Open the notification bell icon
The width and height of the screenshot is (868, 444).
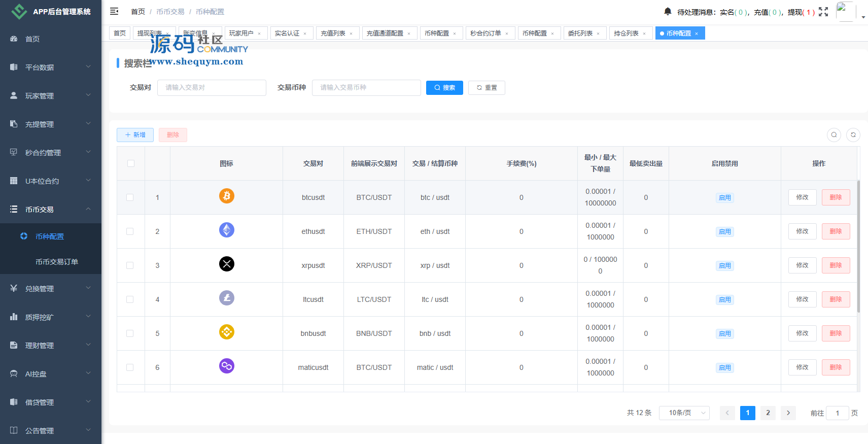(x=668, y=11)
